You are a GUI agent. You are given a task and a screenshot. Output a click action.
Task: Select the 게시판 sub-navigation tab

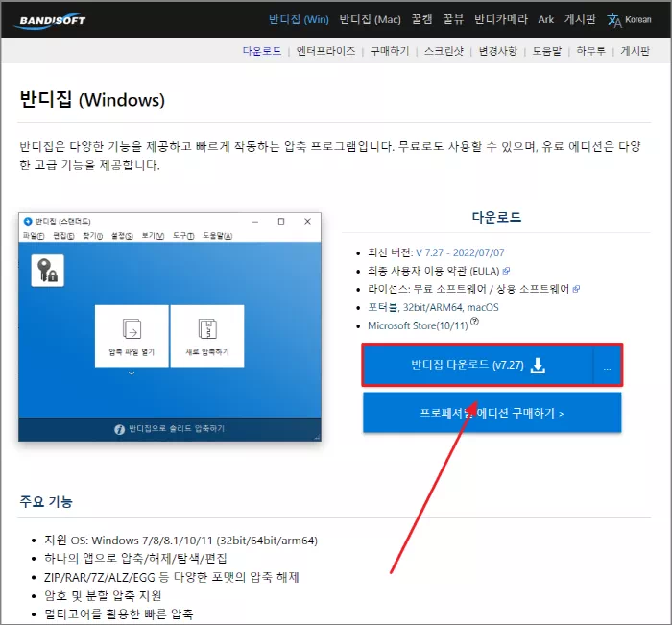click(636, 51)
